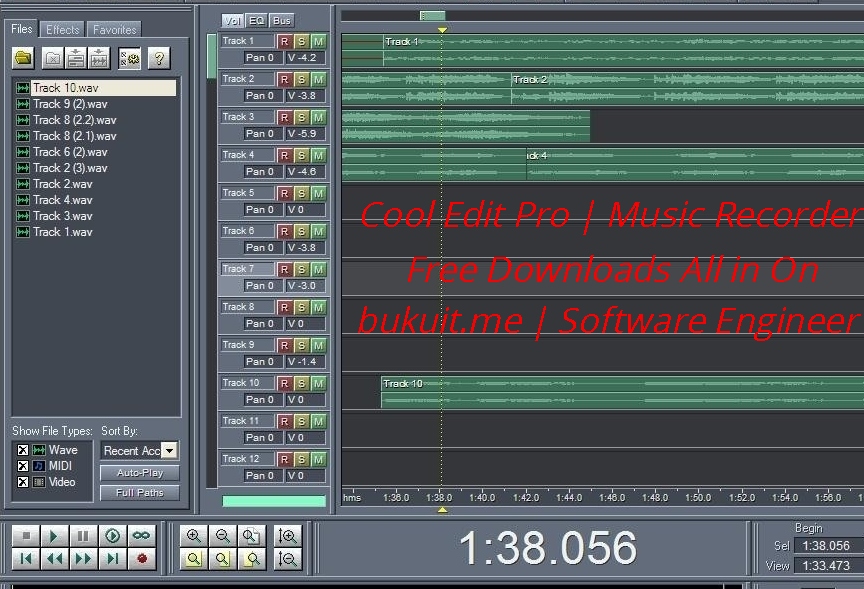Click the Rewind button
Image resolution: width=864 pixels, height=589 pixels.
point(54,559)
